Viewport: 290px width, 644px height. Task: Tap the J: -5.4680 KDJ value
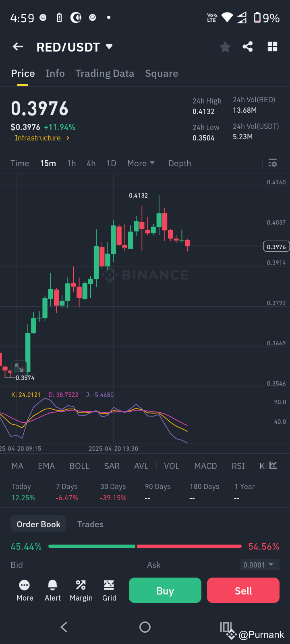click(100, 394)
